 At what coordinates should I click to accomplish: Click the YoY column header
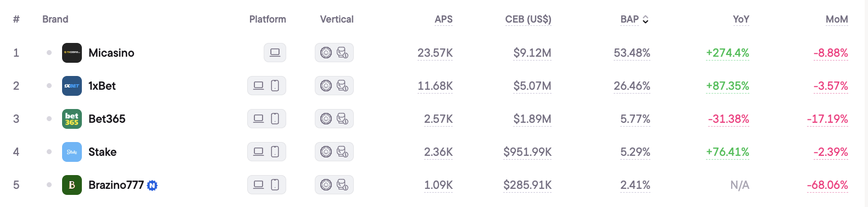coord(741,19)
